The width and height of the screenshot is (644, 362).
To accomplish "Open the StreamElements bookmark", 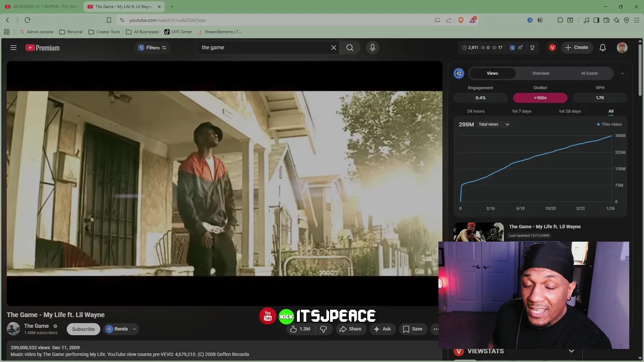I will 219,32.
